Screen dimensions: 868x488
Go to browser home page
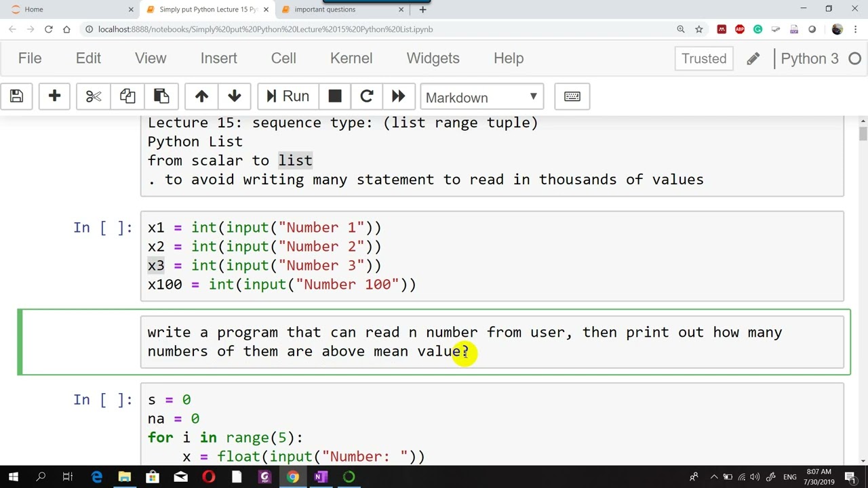click(66, 29)
